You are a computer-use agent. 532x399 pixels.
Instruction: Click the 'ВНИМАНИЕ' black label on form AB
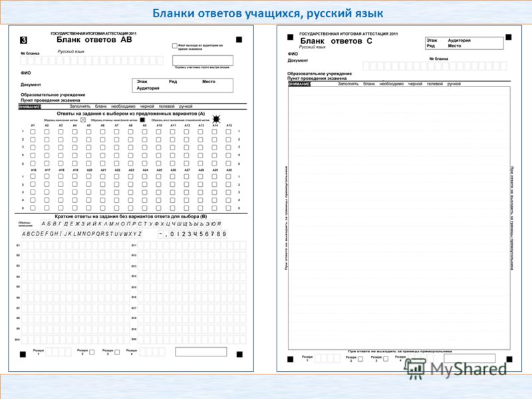29,106
